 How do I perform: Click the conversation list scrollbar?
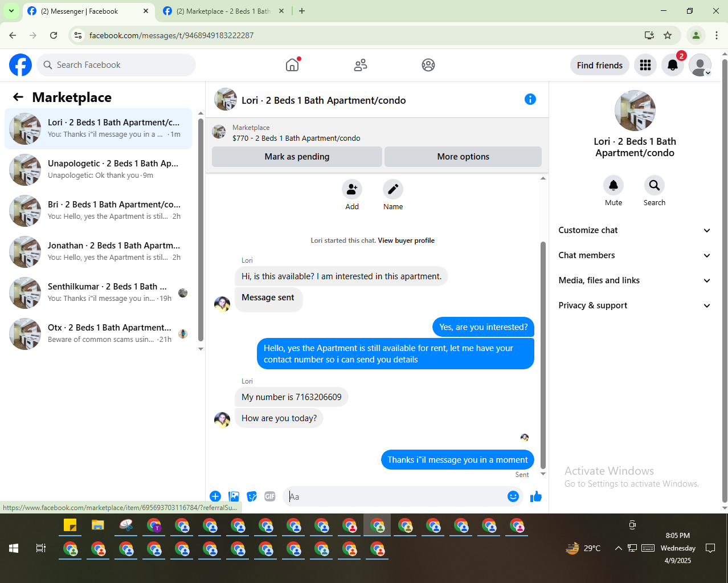pos(201,231)
